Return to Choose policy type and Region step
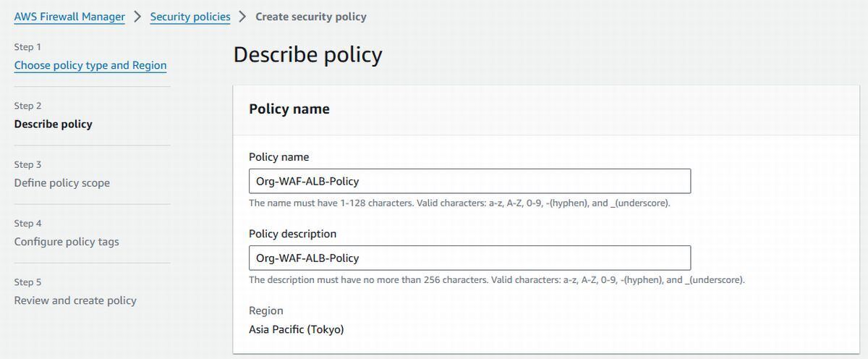Image resolution: width=868 pixels, height=359 pixels. click(90, 65)
